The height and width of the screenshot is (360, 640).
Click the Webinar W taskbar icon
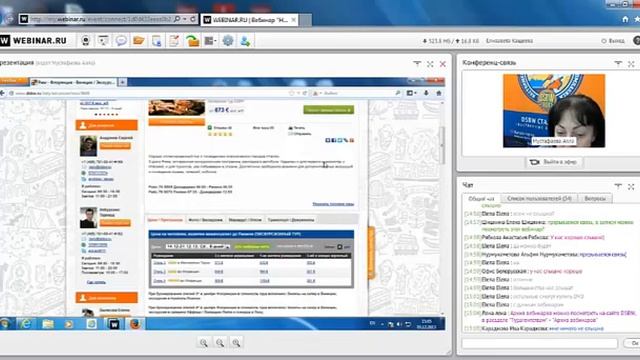tap(114, 324)
